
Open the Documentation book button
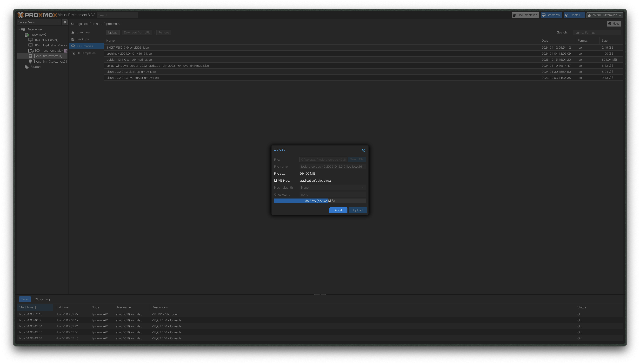[x=525, y=15]
